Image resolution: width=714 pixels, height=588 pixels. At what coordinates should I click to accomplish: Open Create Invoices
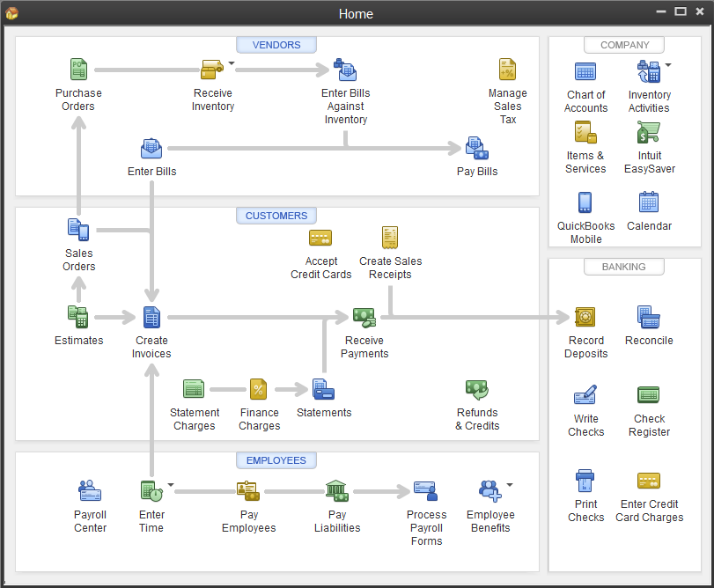[x=151, y=317]
